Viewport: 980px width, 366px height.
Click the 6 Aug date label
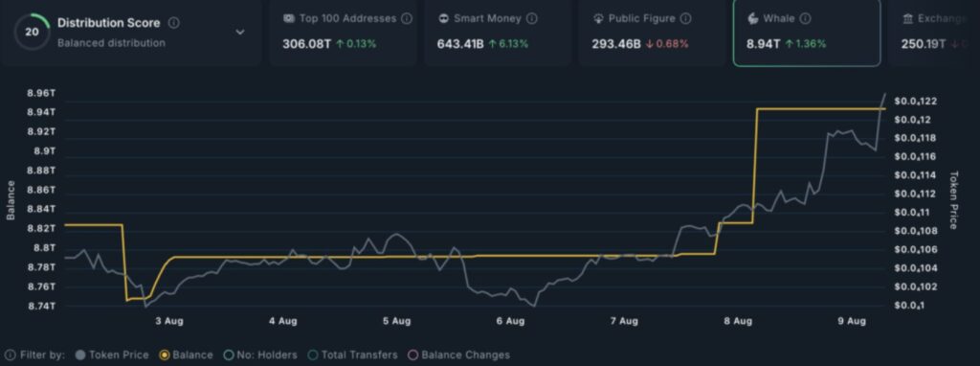[x=510, y=321]
